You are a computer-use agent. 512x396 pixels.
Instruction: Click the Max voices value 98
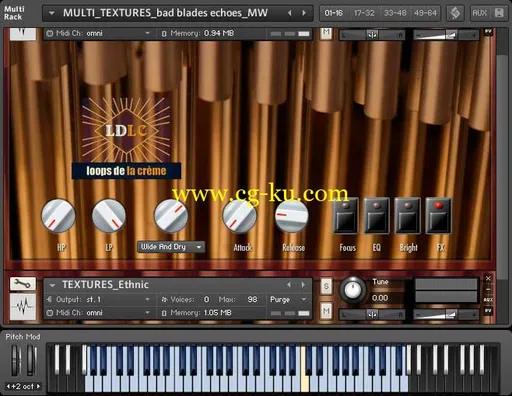click(252, 299)
